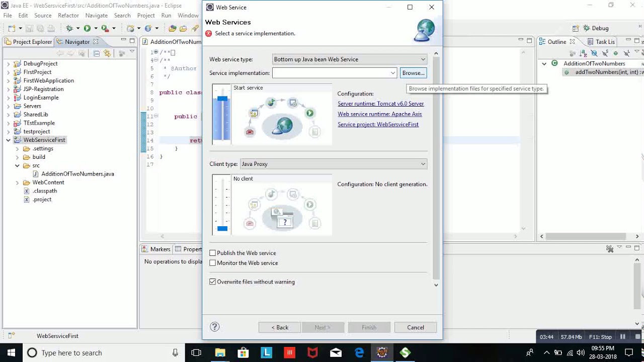Select addTwoNumbers(int, int) in Outline
This screenshot has height=362, width=644.
pos(604,72)
